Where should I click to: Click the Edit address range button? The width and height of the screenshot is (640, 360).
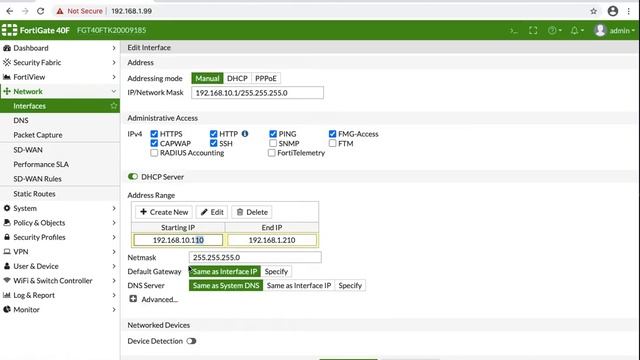[x=212, y=212]
